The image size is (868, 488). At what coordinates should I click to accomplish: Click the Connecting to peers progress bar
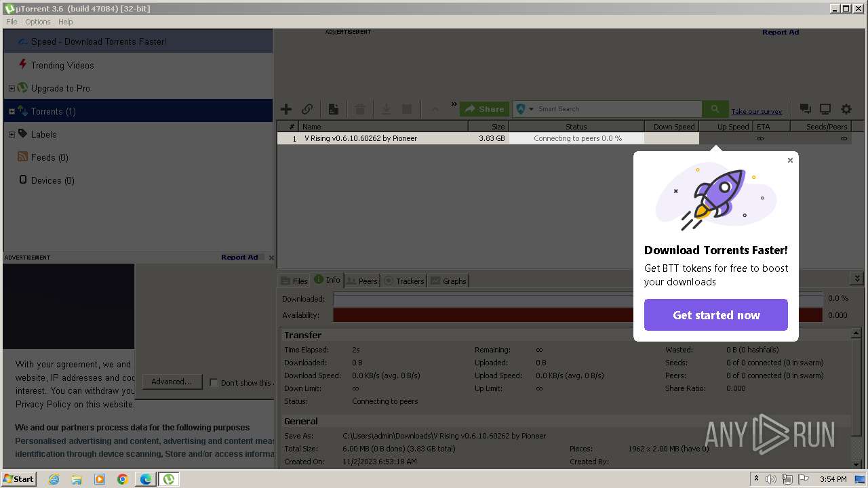click(x=577, y=138)
